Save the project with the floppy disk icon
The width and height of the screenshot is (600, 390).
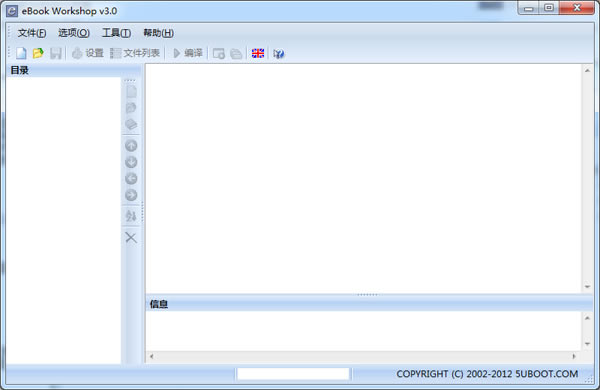coord(56,53)
